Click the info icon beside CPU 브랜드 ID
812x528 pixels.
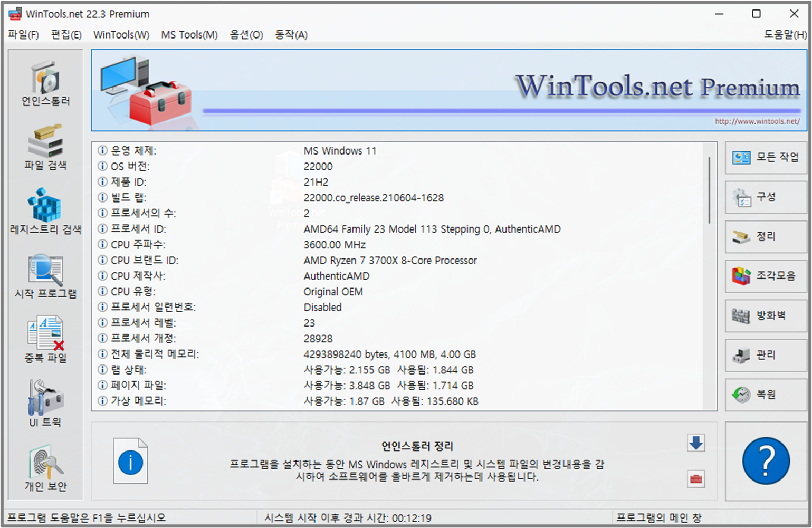[x=103, y=261]
